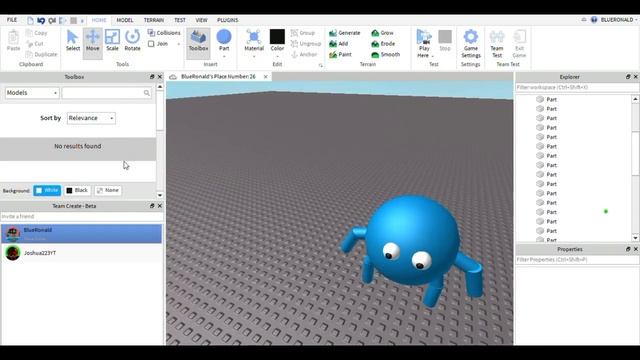The height and width of the screenshot is (360, 640).
Task: Group the selected parts
Action: coord(303,33)
